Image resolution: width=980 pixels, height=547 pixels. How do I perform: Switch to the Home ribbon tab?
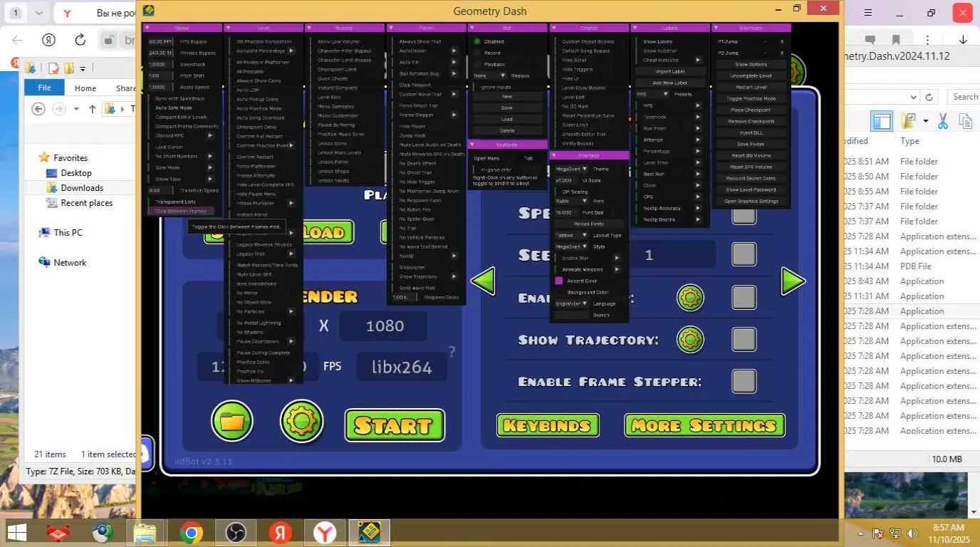point(85,88)
